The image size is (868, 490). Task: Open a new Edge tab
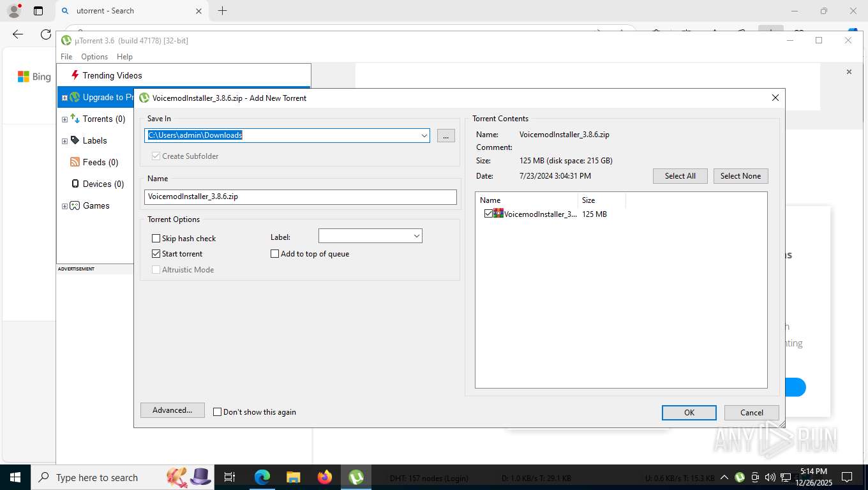tap(222, 11)
